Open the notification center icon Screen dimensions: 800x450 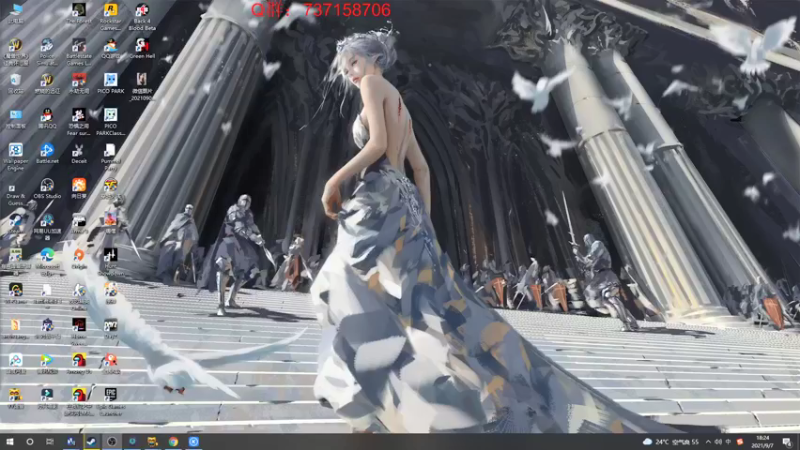pos(787,442)
